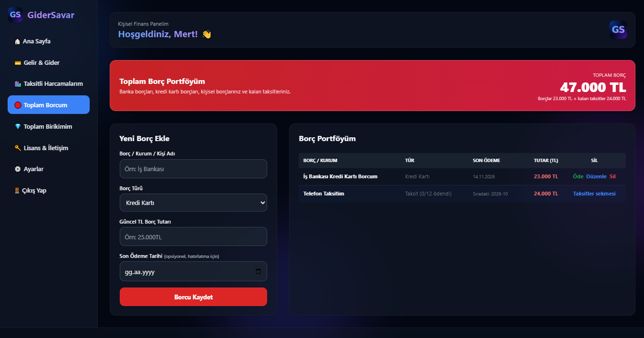This screenshot has width=644, height=338.
Task: Click the SON ÖDEME column header
Action: pos(487,160)
